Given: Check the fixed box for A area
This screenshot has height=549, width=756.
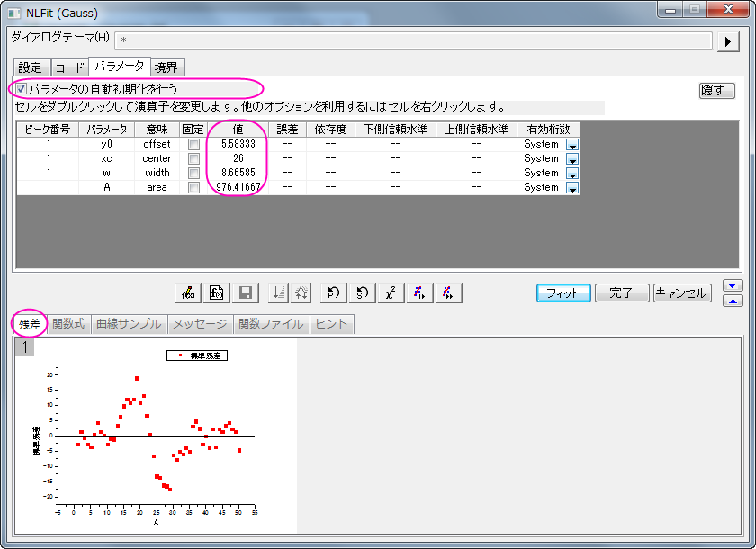Looking at the screenshot, I should tap(193, 187).
